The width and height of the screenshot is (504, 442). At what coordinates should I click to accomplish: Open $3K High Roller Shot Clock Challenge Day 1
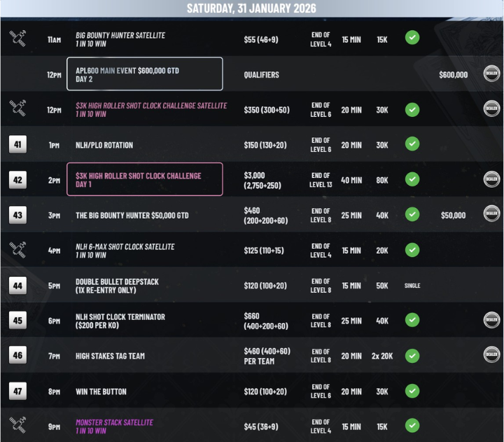(x=145, y=179)
